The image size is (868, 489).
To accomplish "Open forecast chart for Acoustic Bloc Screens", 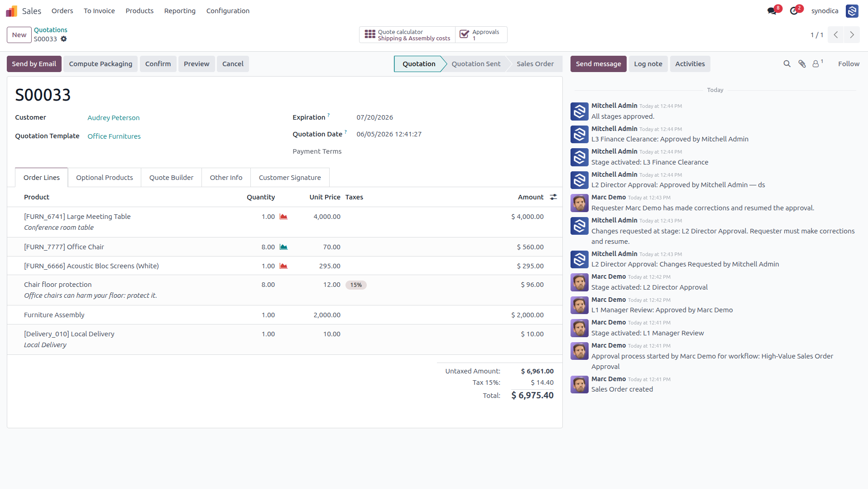I will point(283,266).
